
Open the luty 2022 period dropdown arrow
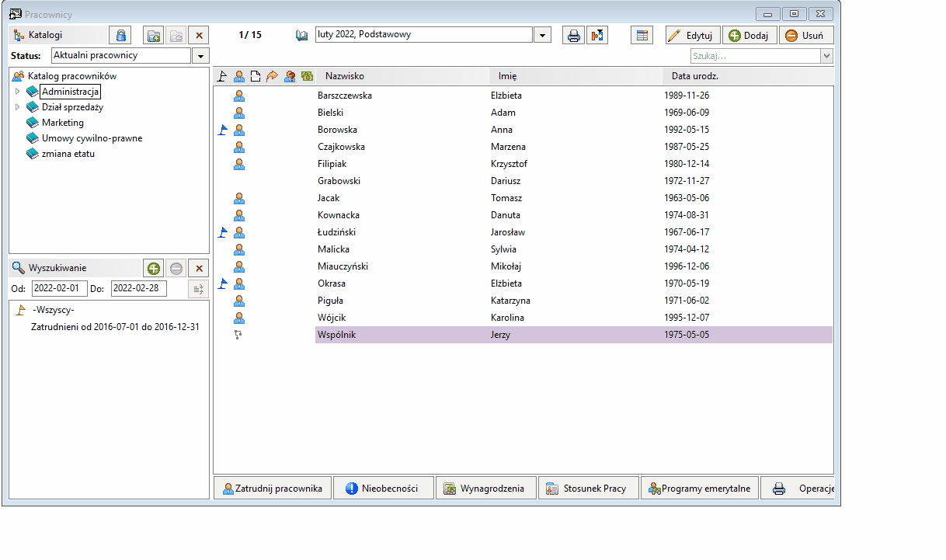pyautogui.click(x=543, y=35)
